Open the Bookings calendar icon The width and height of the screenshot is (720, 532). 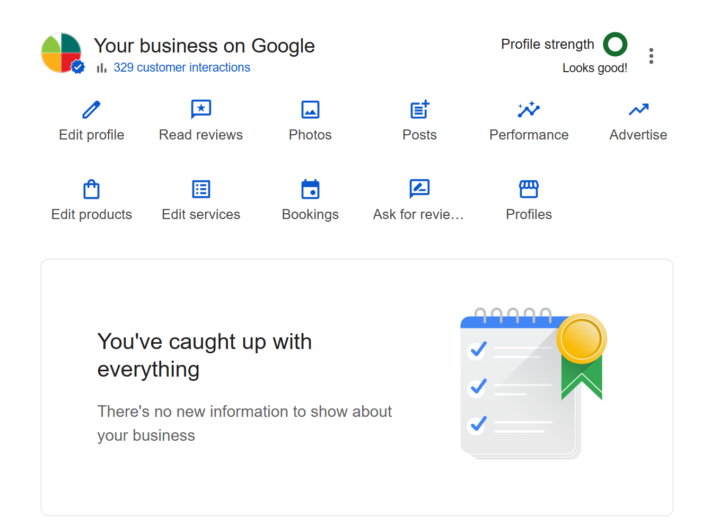coord(310,189)
